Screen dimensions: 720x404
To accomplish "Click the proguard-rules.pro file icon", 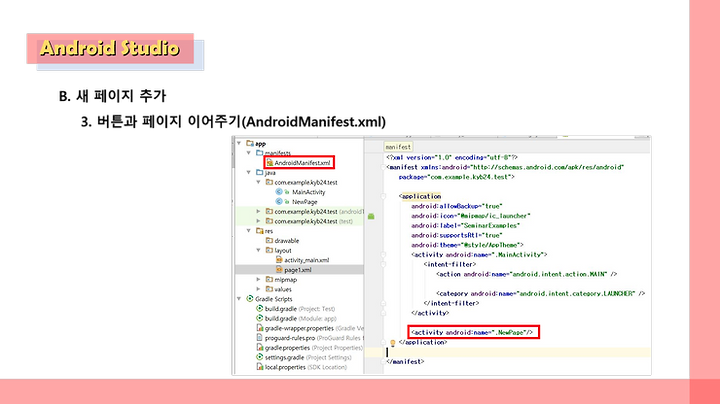I will click(x=259, y=337).
